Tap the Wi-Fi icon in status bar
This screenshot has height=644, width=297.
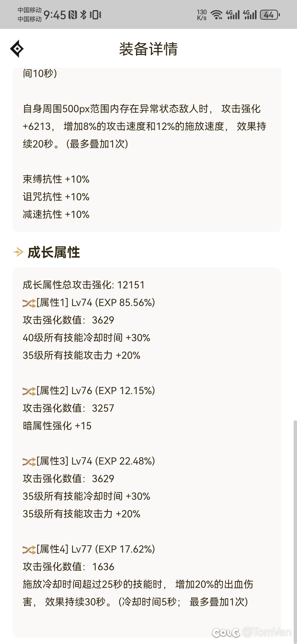(x=216, y=15)
